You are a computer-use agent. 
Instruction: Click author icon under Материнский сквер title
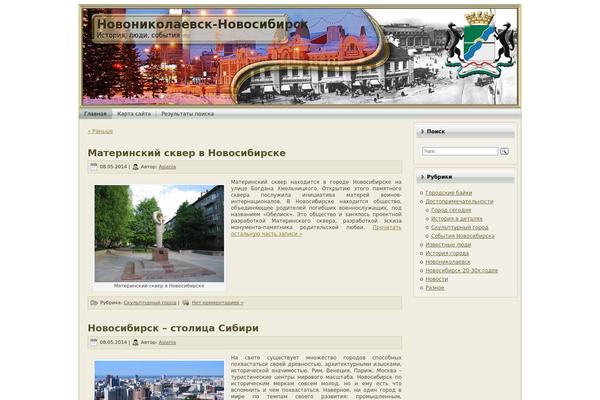click(x=135, y=167)
